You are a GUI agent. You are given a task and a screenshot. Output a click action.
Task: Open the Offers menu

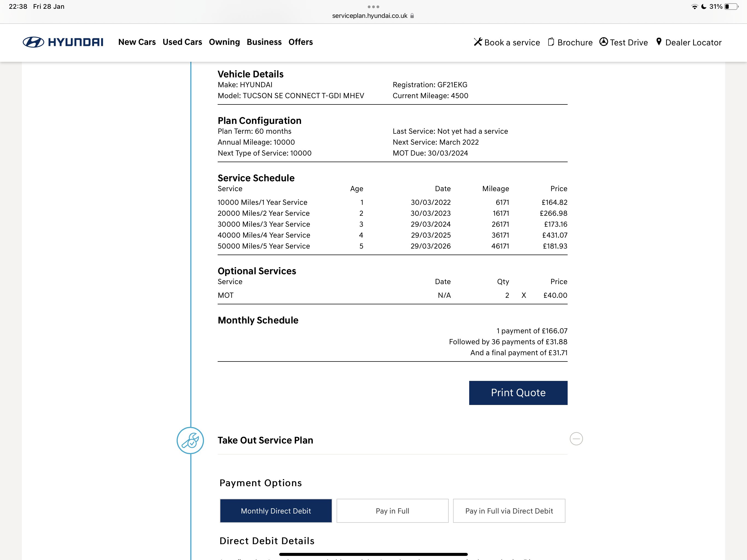pos(300,42)
